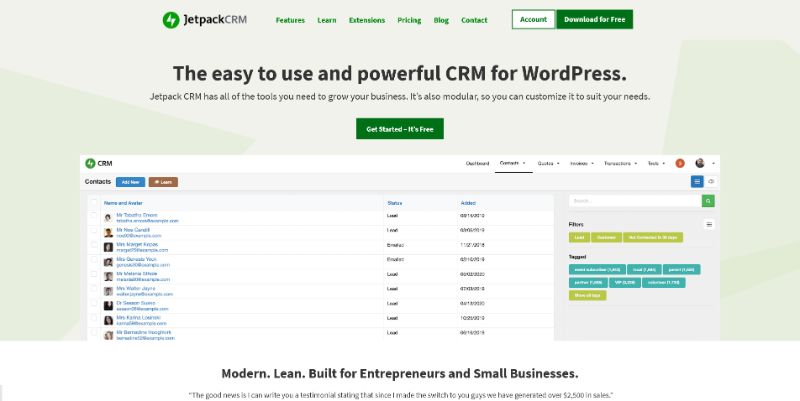The height and width of the screenshot is (401, 800).
Task: Check the box for Mr Noe Candill
Action: (94, 231)
